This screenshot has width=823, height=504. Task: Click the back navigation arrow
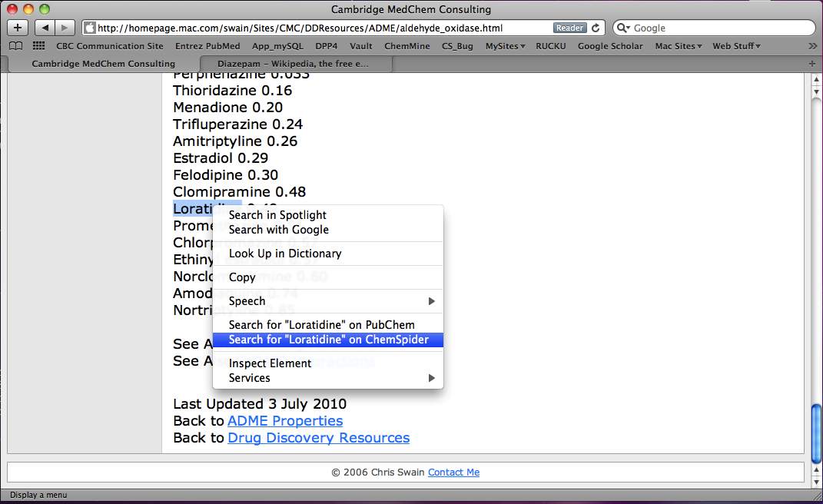pos(45,28)
